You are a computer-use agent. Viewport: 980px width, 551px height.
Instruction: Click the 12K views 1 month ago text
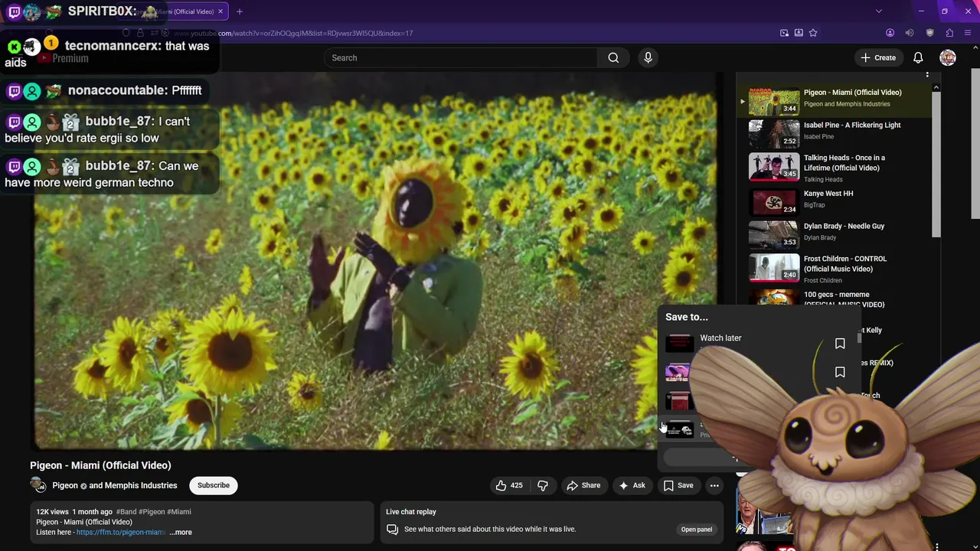pos(74,511)
